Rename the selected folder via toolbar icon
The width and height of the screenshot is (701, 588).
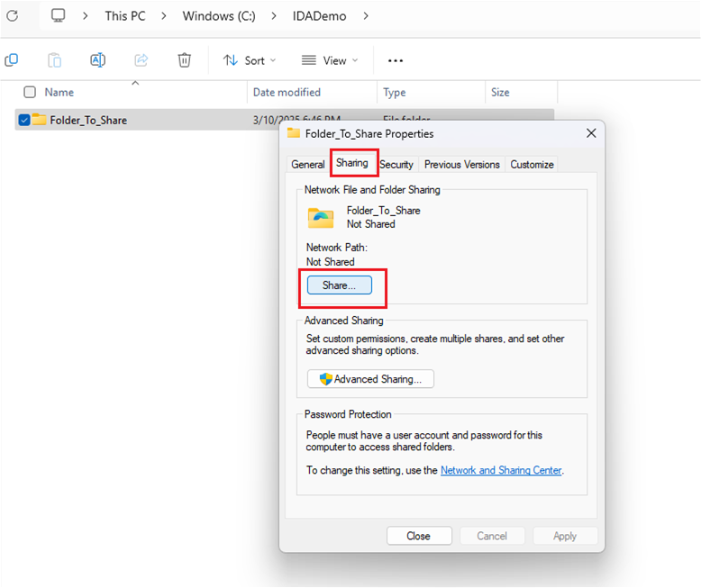click(98, 59)
